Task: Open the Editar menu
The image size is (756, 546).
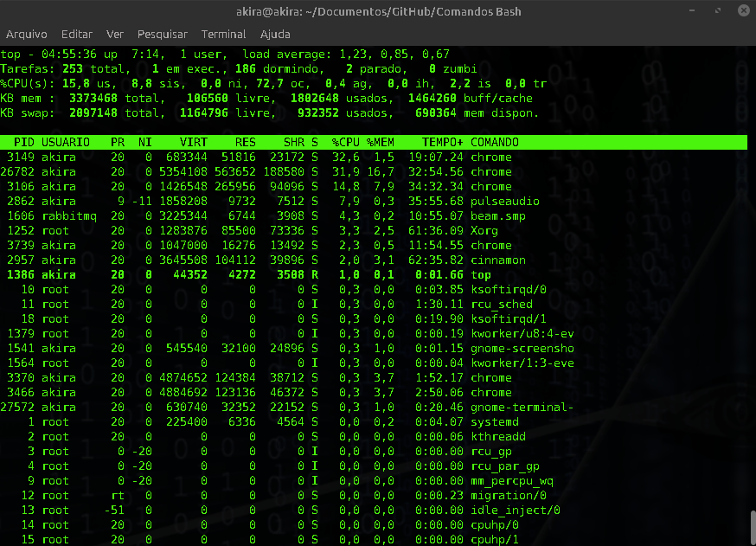Action: point(77,35)
